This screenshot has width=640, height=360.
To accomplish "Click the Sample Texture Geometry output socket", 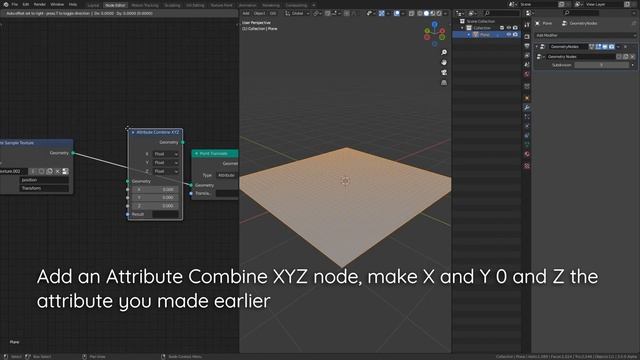I will [73, 153].
